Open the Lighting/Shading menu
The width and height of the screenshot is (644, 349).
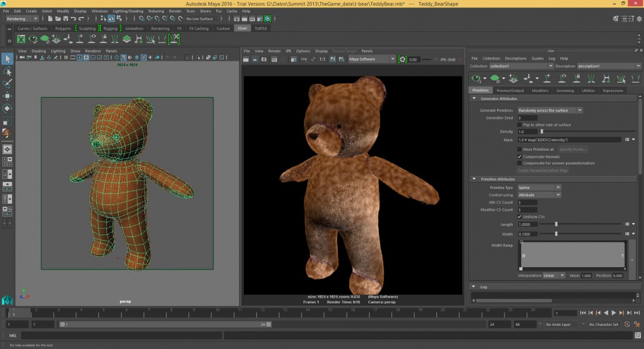127,11
